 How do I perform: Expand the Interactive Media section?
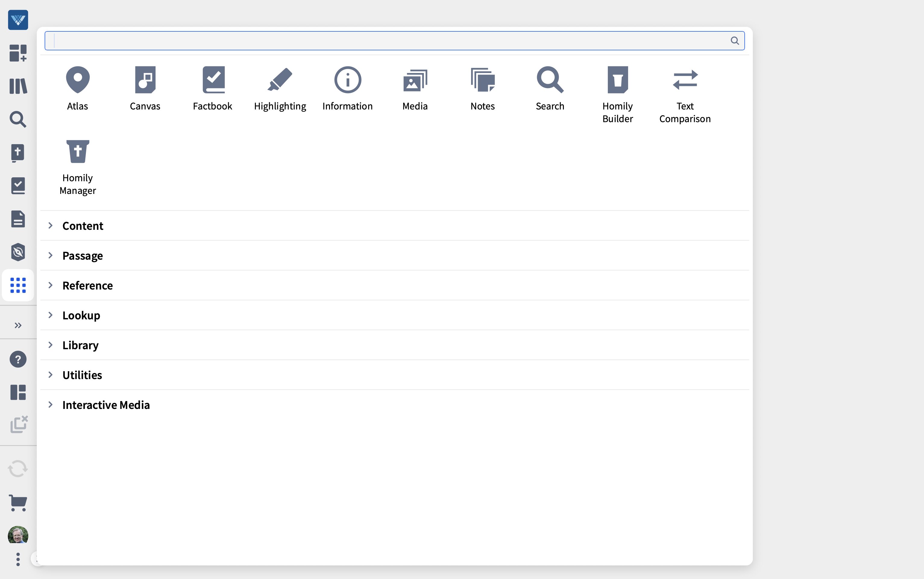point(106,404)
